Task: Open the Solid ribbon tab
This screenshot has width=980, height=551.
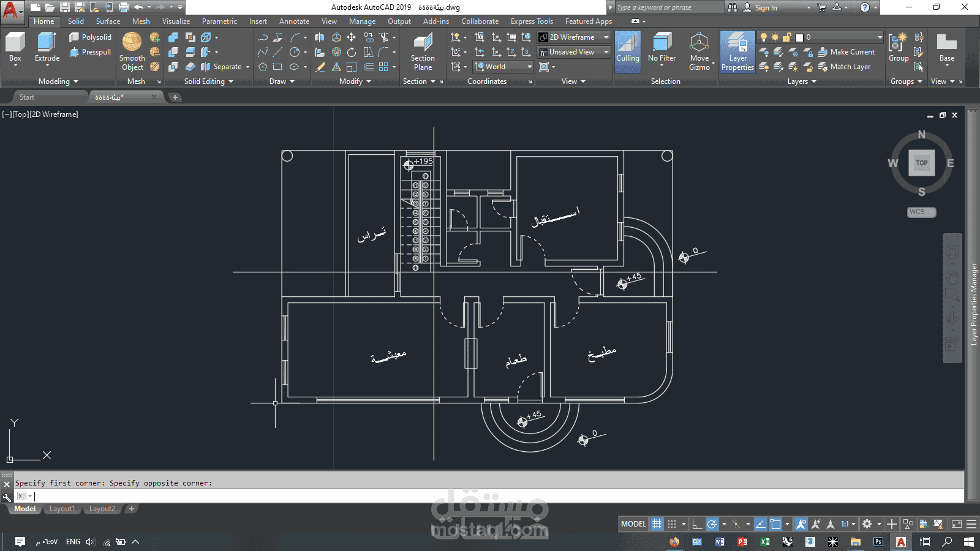Action: [76, 21]
